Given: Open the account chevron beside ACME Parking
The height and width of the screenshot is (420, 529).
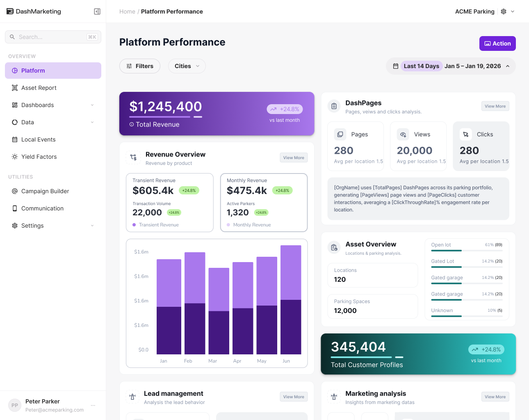Looking at the screenshot, I should coord(513,11).
